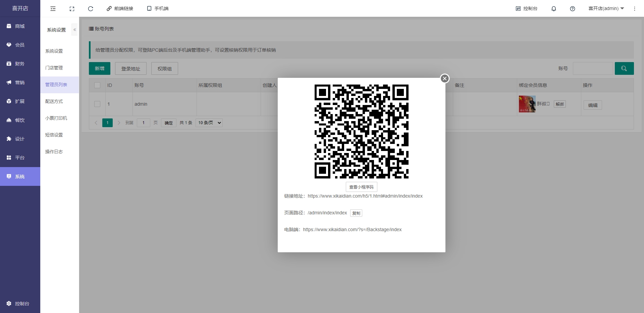Click the /admin/index/index page path text
The image size is (644, 313).
(327, 213)
